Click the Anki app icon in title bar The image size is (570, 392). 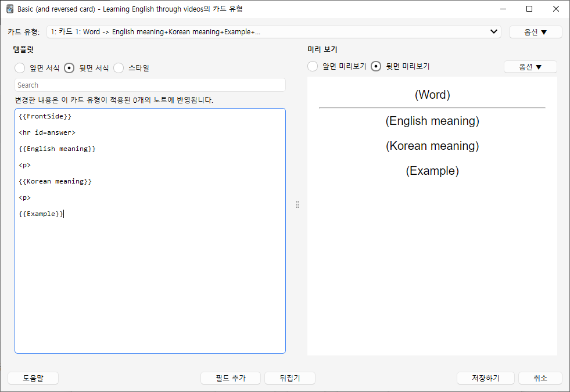[x=10, y=9]
